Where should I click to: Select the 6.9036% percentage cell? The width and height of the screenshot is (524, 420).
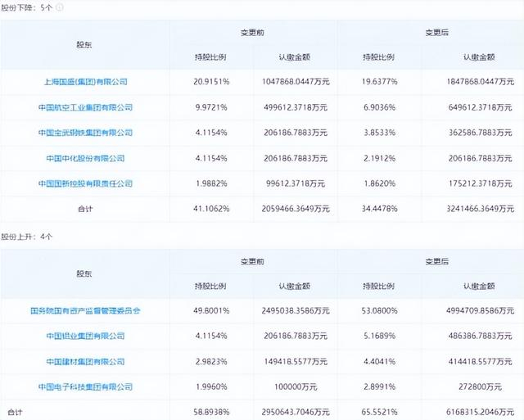[379, 107]
